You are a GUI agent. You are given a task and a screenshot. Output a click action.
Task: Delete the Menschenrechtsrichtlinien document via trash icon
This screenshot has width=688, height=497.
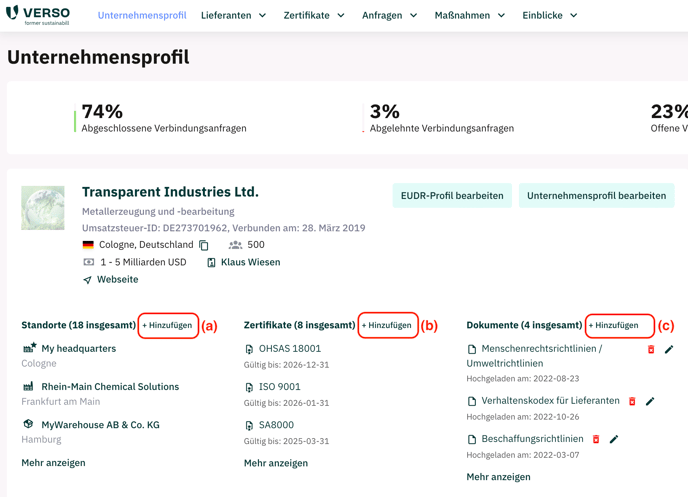point(651,349)
